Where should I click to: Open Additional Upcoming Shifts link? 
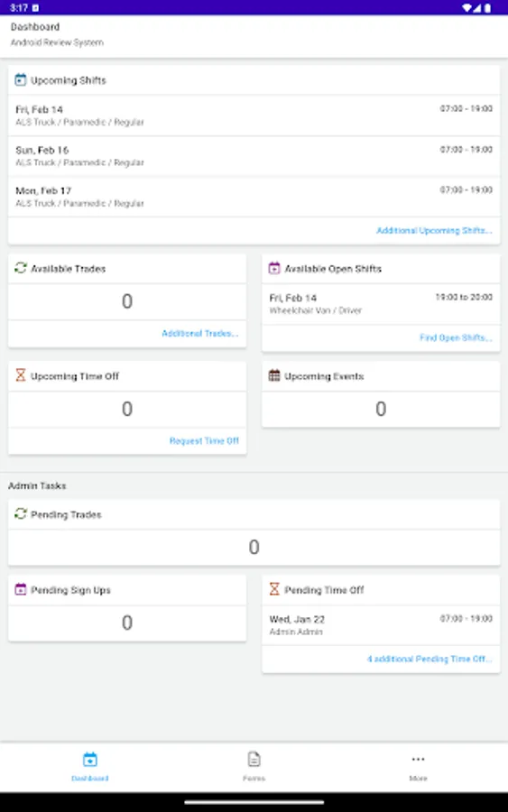click(x=434, y=230)
